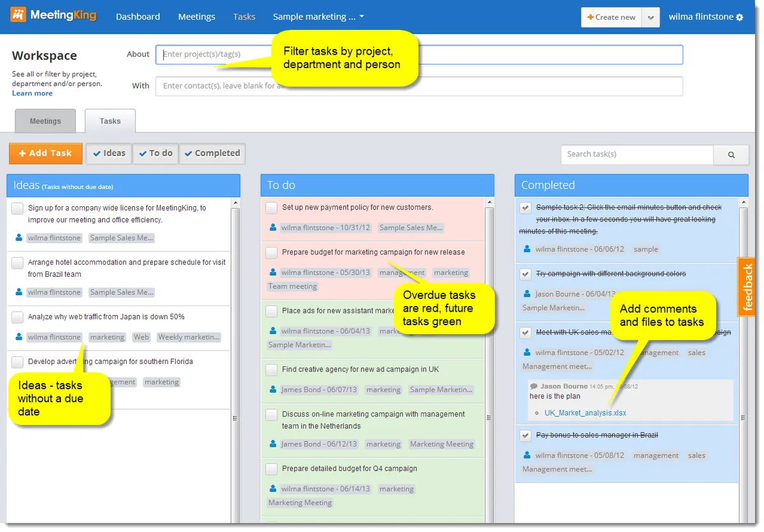Screen dimensions: 764x532
Task: Tick checkbox for 'Set up new payment policy'
Action: [x=271, y=208]
